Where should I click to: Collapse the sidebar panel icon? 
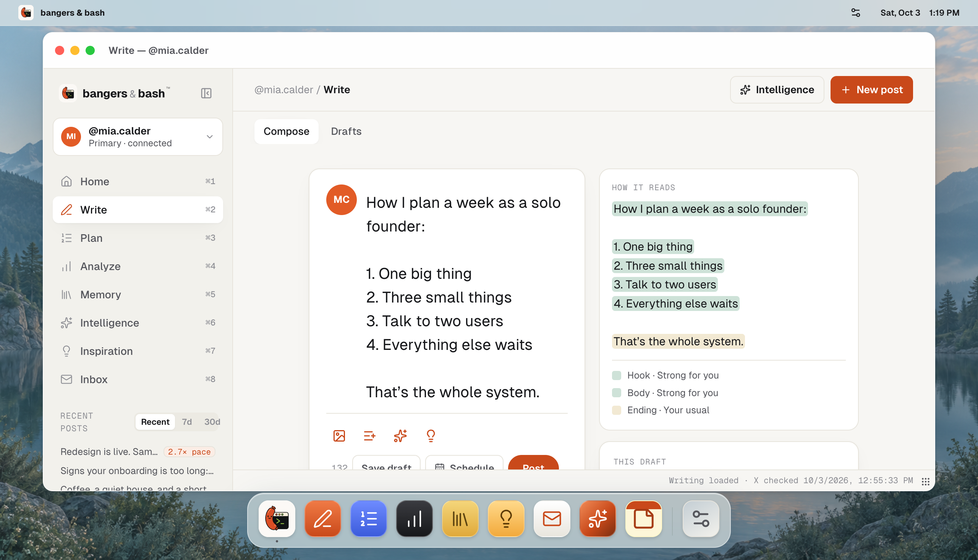click(206, 93)
